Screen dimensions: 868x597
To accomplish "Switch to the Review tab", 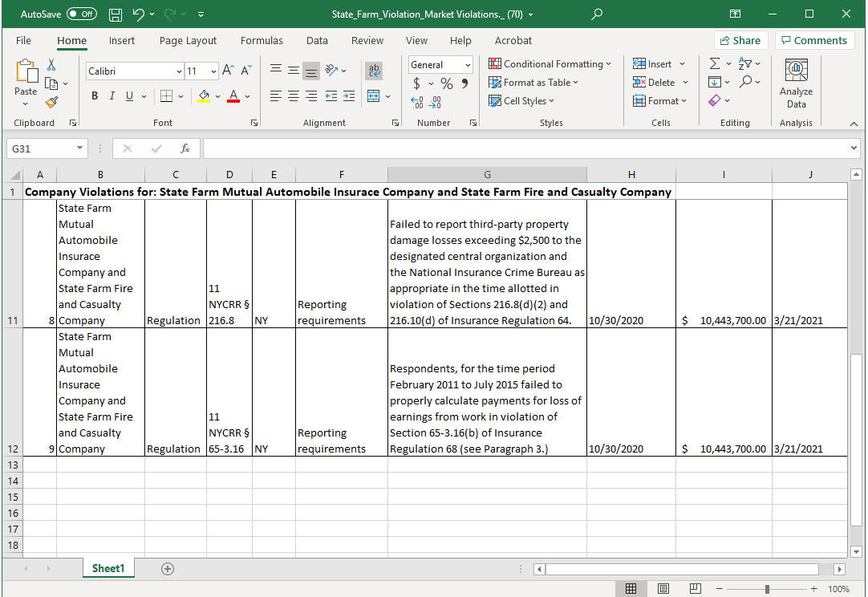I will 367,40.
